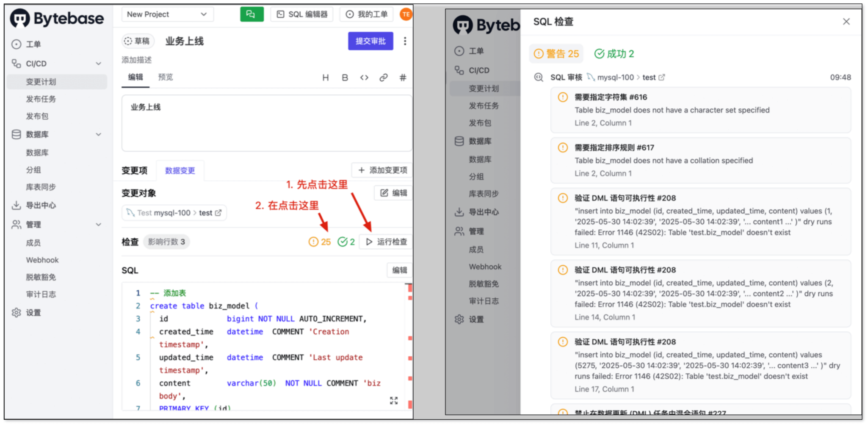
Task: Collapse the CI/CD sidebar section
Action: pos(98,64)
